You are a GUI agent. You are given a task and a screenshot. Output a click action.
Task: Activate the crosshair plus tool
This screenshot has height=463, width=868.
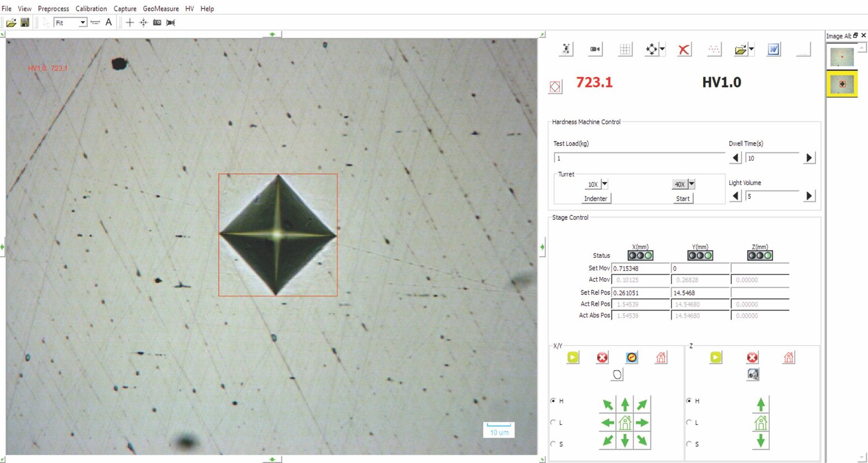pos(130,22)
